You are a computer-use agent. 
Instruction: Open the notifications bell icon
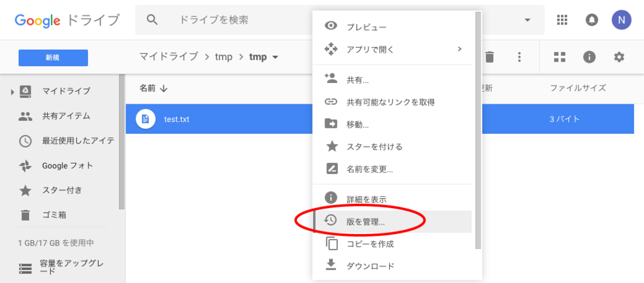591,19
